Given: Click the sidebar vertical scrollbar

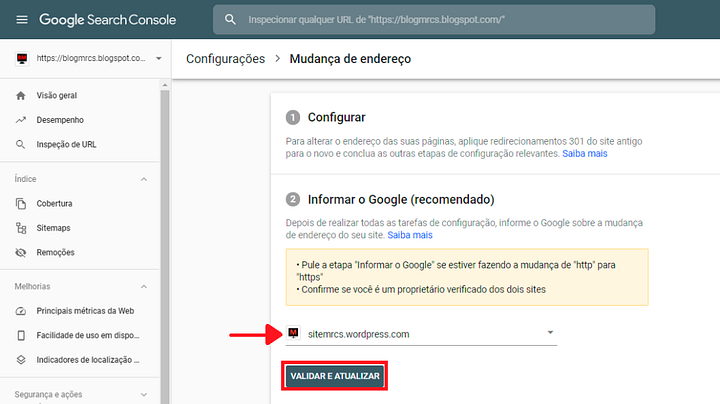Looking at the screenshot, I should tap(165, 247).
